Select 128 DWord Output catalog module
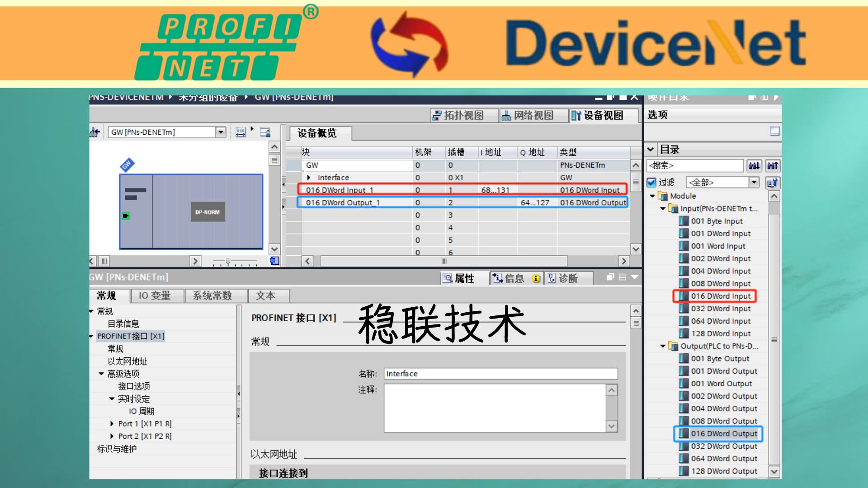Viewport: 868px width, 488px height. (724, 471)
